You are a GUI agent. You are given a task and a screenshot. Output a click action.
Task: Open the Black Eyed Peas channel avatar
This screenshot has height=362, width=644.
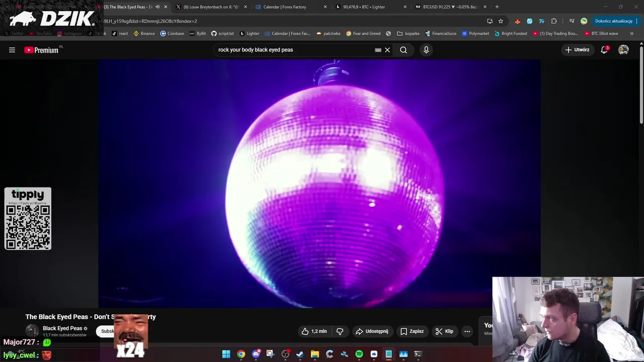[x=32, y=331]
